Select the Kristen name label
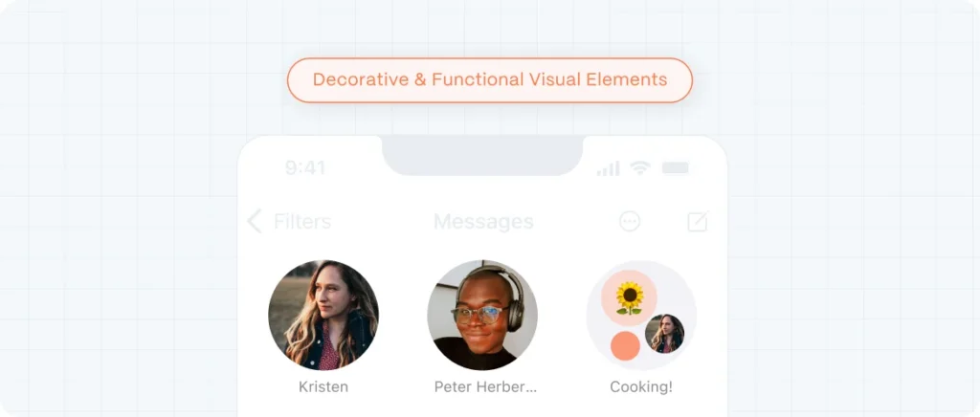Screen dimensions: 980x417 (x=323, y=387)
